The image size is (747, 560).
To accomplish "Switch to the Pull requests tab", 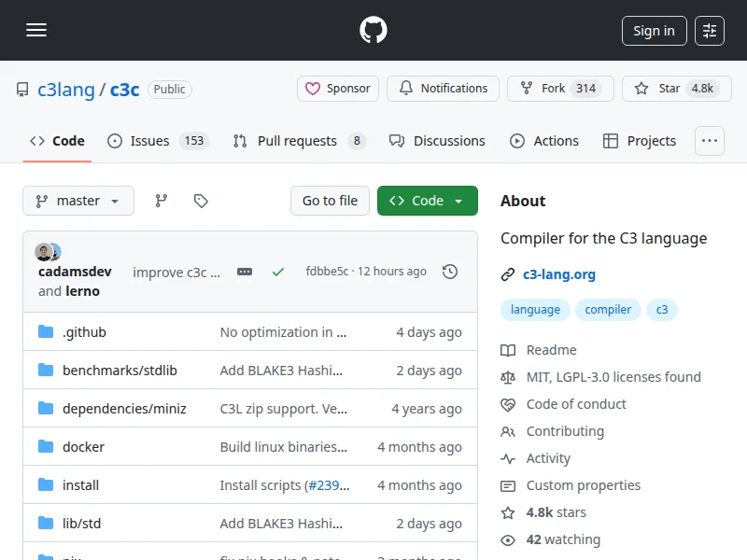I will tap(298, 141).
